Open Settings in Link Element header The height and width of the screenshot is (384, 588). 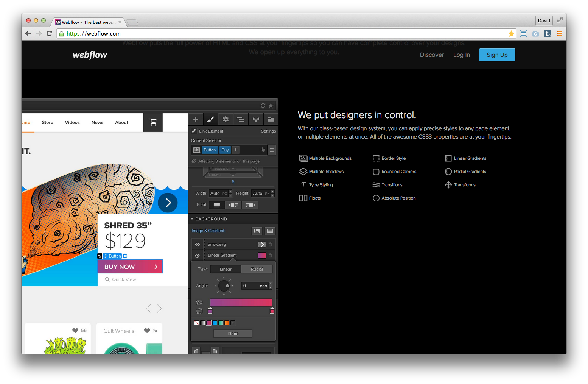(x=268, y=131)
